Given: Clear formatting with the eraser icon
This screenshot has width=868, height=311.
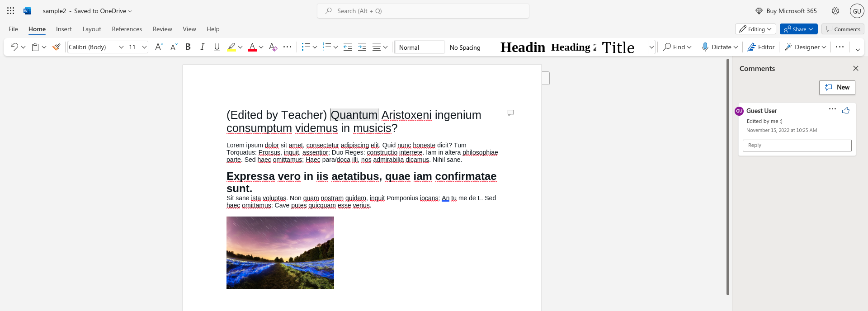Looking at the screenshot, I should [273, 47].
